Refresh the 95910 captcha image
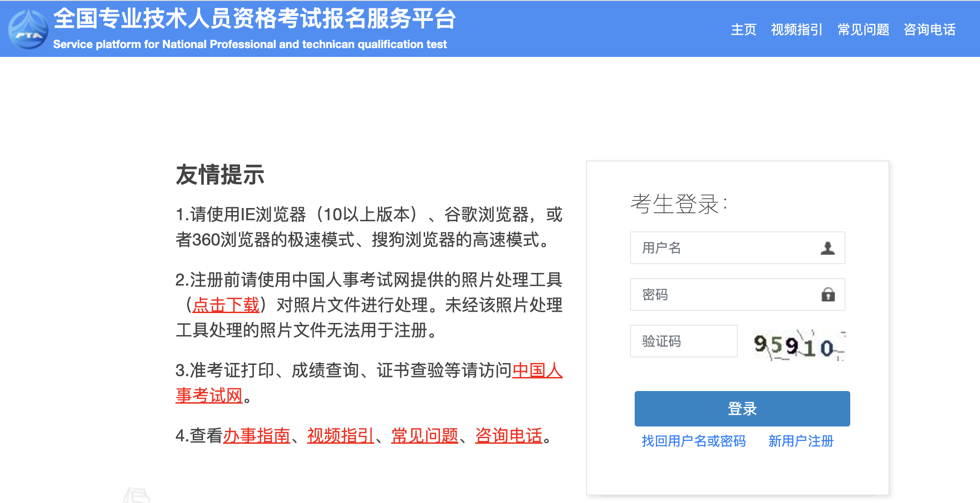980x503 pixels. (798, 345)
